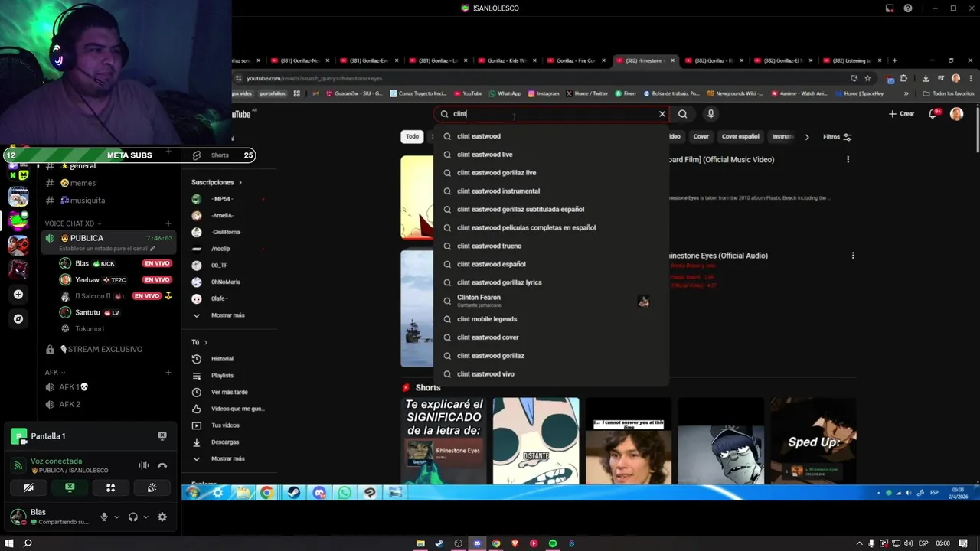Open the "I cannot answer you" Shorts thumbnail
The width and height of the screenshot is (980, 551).
[629, 441]
